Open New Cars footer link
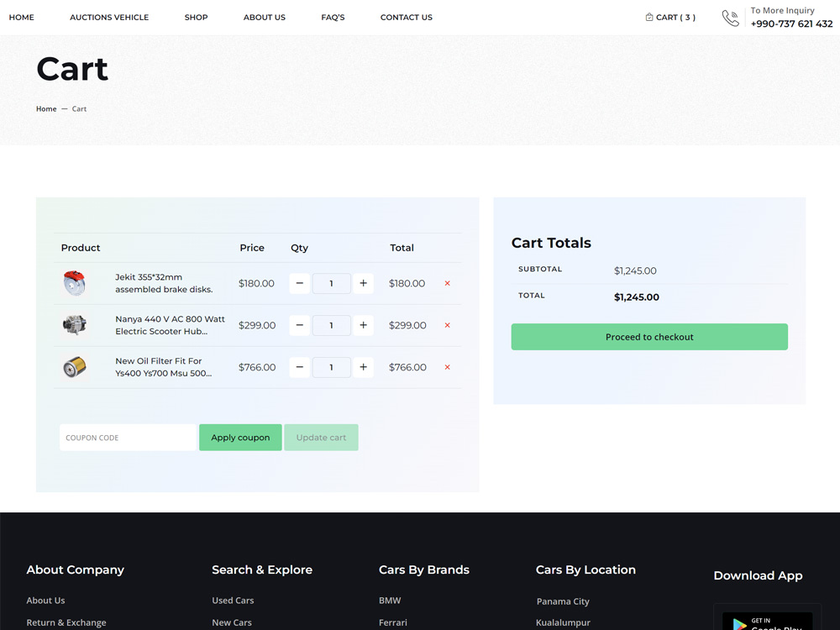Screen dimensions: 840x630 (x=232, y=622)
